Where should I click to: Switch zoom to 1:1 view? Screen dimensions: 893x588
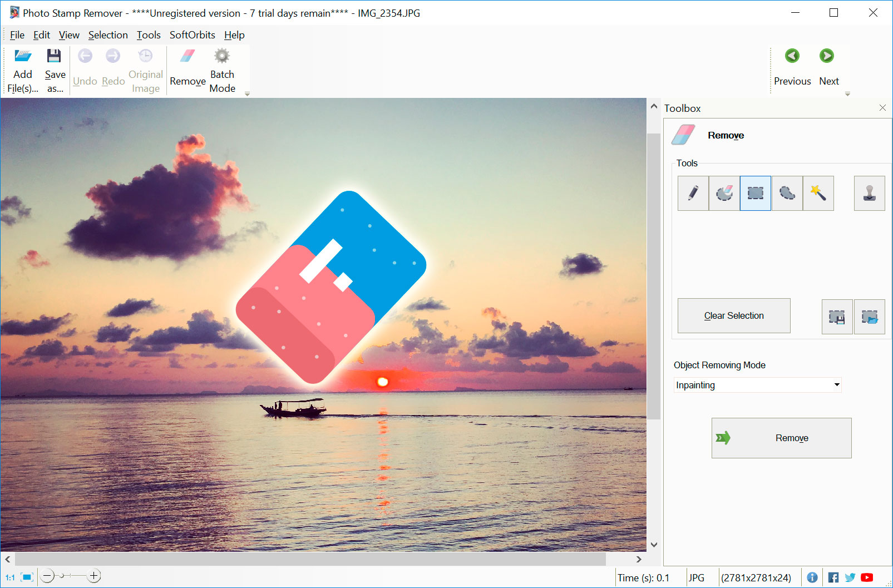(x=10, y=577)
